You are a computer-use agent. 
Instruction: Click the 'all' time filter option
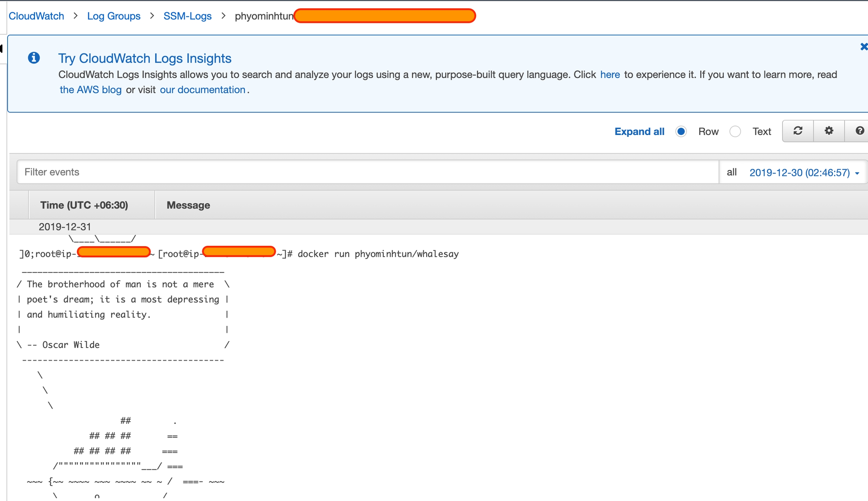[x=731, y=172]
